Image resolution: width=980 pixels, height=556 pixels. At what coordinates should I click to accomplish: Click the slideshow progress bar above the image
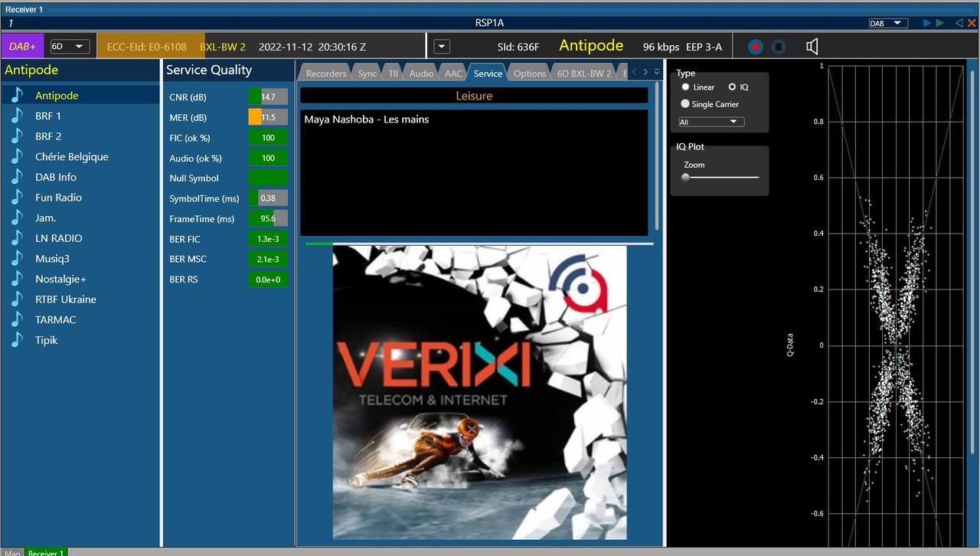coord(479,244)
